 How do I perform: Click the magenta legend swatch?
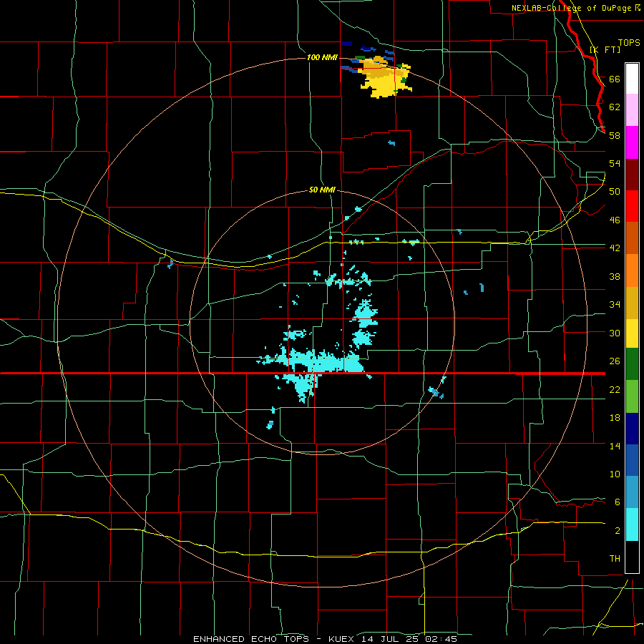click(x=632, y=142)
